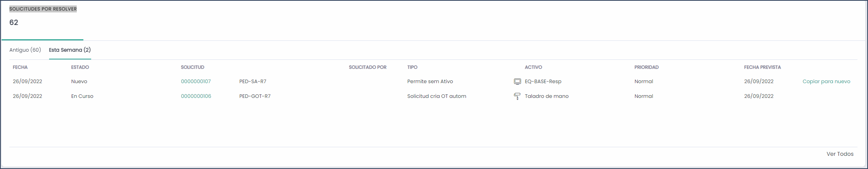Click the TIPO column header
Viewport: 868px width, 169px height.
coord(412,67)
